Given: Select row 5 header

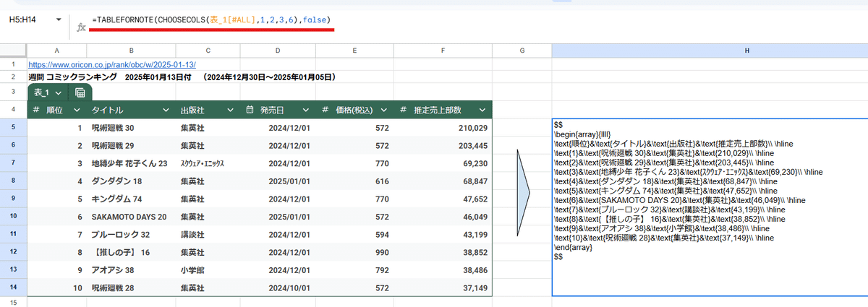Looking at the screenshot, I should click(13, 128).
